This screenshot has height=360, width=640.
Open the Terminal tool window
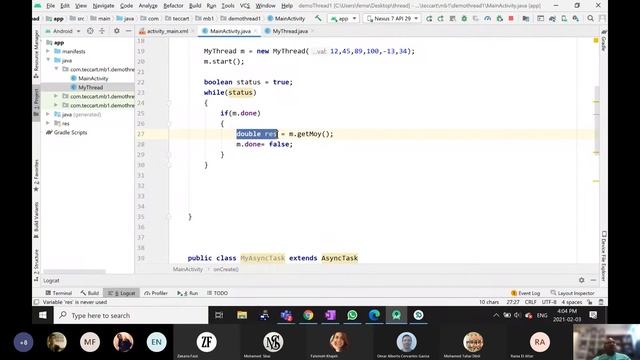(59, 293)
